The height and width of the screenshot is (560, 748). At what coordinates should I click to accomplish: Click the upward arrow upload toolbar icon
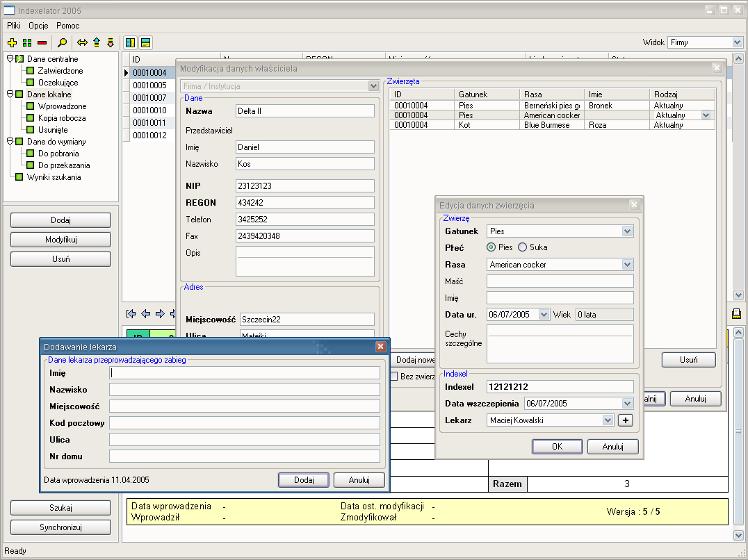tap(97, 42)
